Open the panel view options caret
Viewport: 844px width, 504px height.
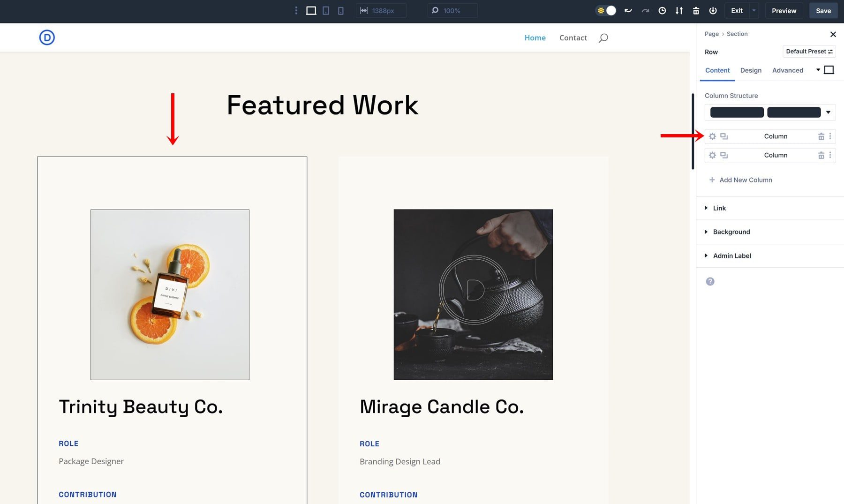pyautogui.click(x=818, y=70)
